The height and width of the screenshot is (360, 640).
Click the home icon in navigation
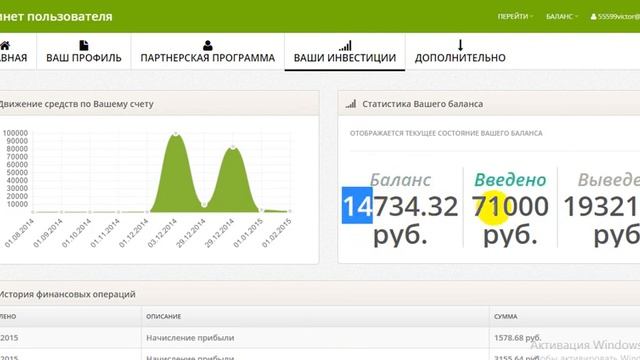(x=5, y=45)
